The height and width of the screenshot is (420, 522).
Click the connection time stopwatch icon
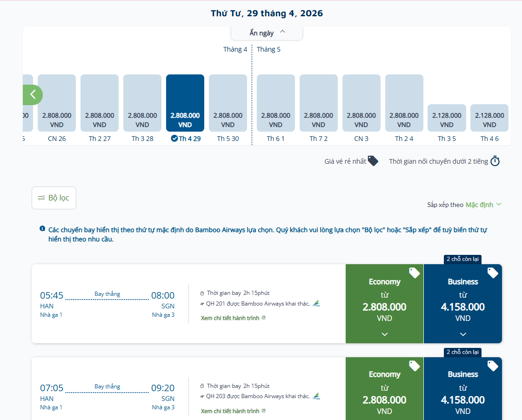coord(495,161)
